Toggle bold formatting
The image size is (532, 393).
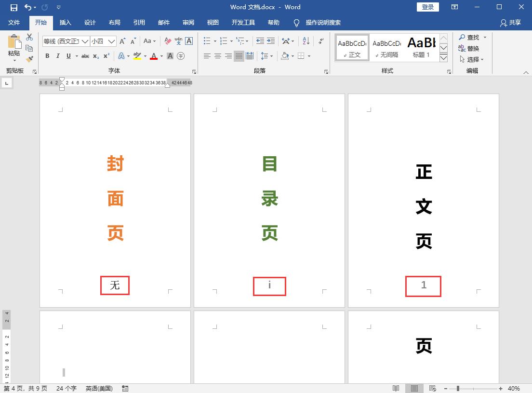pyautogui.click(x=47, y=55)
